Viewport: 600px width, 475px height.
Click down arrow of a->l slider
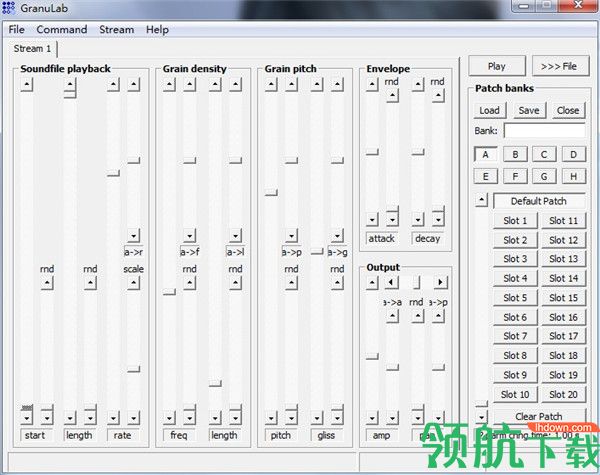click(x=235, y=235)
